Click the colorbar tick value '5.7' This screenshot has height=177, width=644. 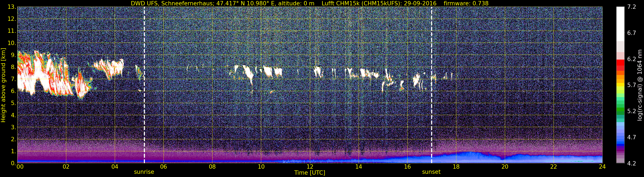pyautogui.click(x=632, y=85)
